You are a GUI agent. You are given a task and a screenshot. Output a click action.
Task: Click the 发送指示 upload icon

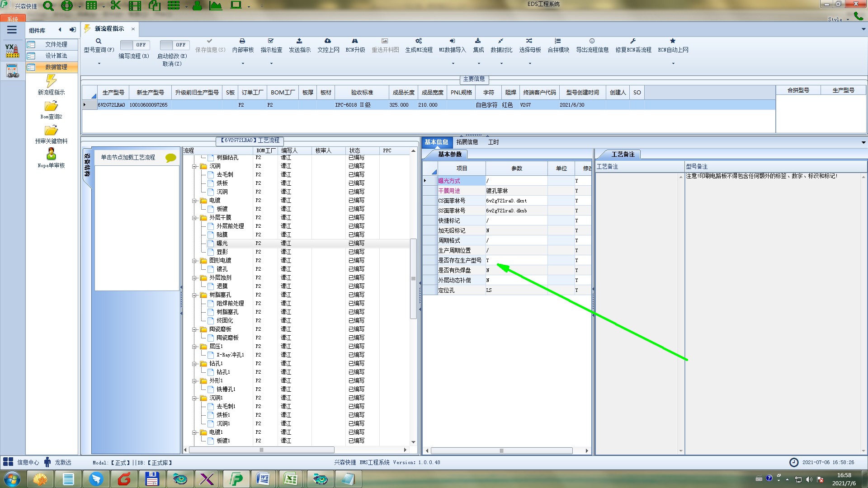(299, 41)
